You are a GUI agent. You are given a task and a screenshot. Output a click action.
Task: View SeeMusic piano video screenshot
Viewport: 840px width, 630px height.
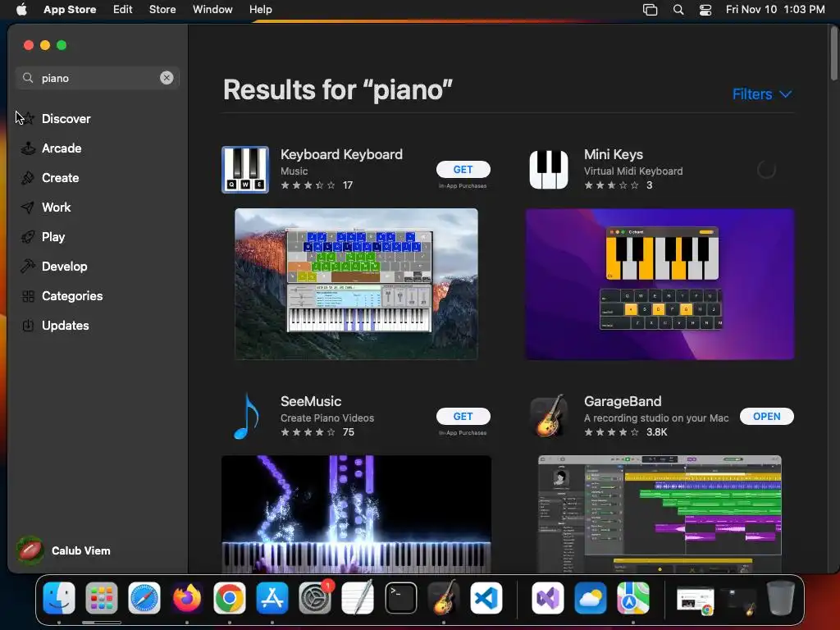(356, 514)
